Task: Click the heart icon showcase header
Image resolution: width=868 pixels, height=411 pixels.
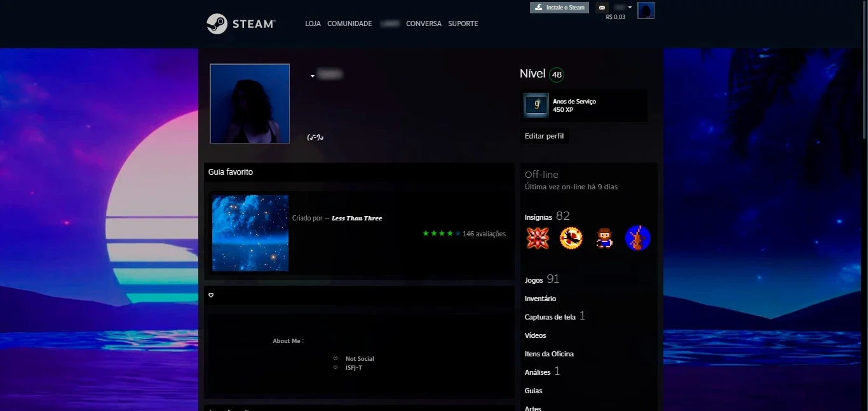Action: [x=211, y=295]
